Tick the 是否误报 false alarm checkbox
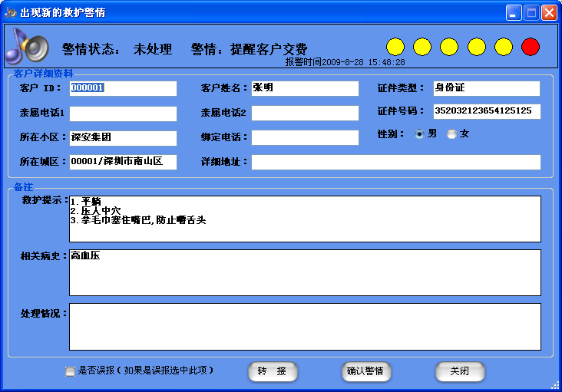The image size is (562, 392). (x=71, y=371)
